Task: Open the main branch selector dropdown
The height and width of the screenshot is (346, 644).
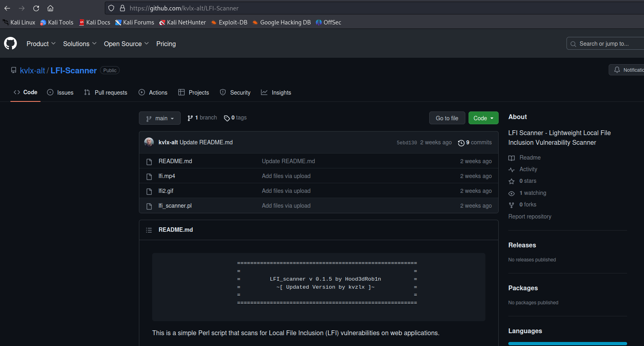Action: (x=160, y=118)
